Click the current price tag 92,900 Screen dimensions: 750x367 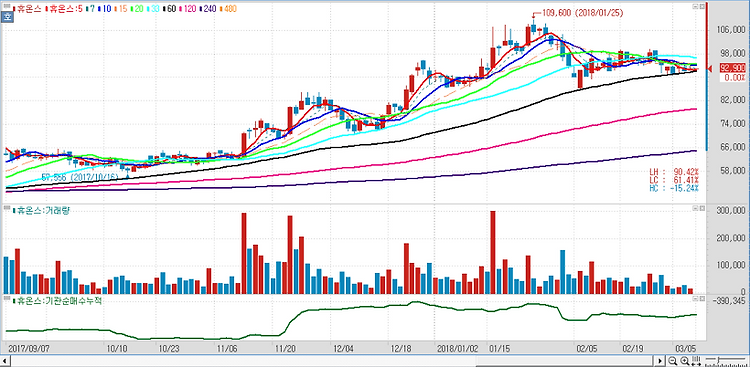[x=732, y=69]
